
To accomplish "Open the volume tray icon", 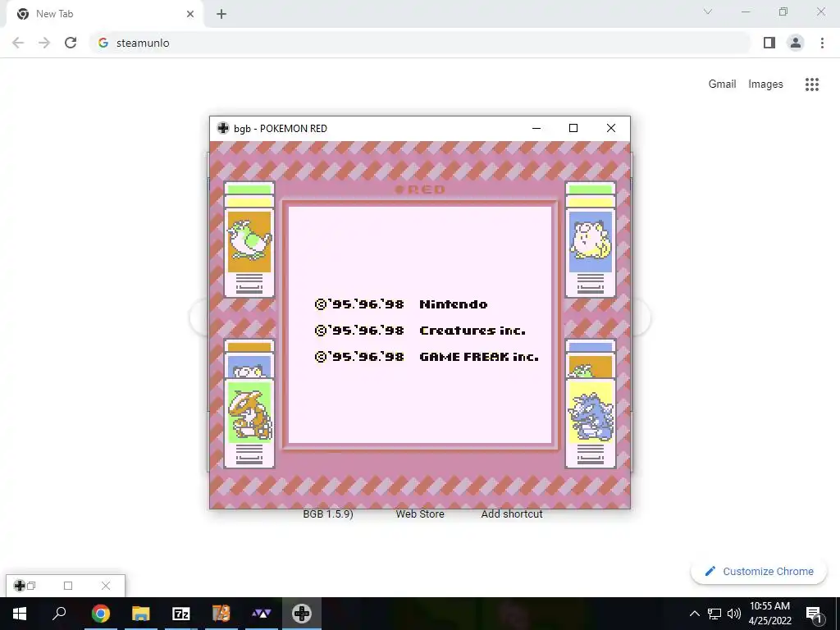I will click(734, 614).
